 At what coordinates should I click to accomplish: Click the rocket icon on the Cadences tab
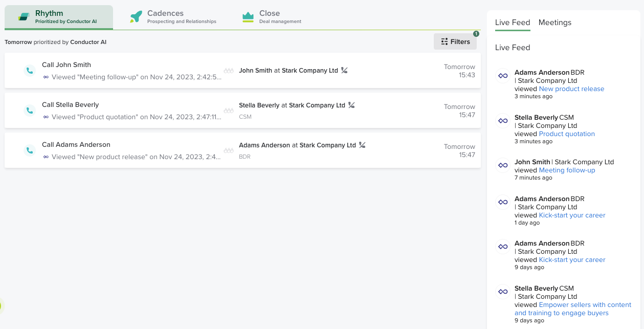136,17
